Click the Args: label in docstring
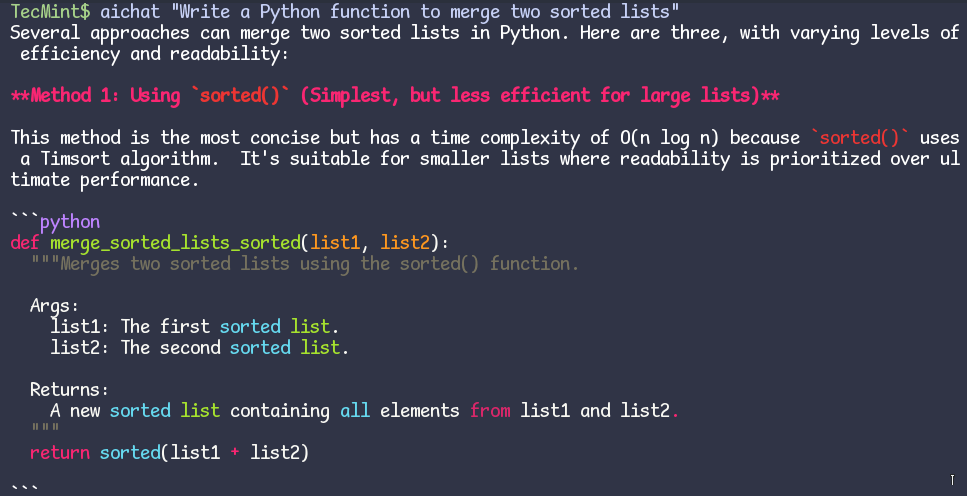 click(55, 307)
